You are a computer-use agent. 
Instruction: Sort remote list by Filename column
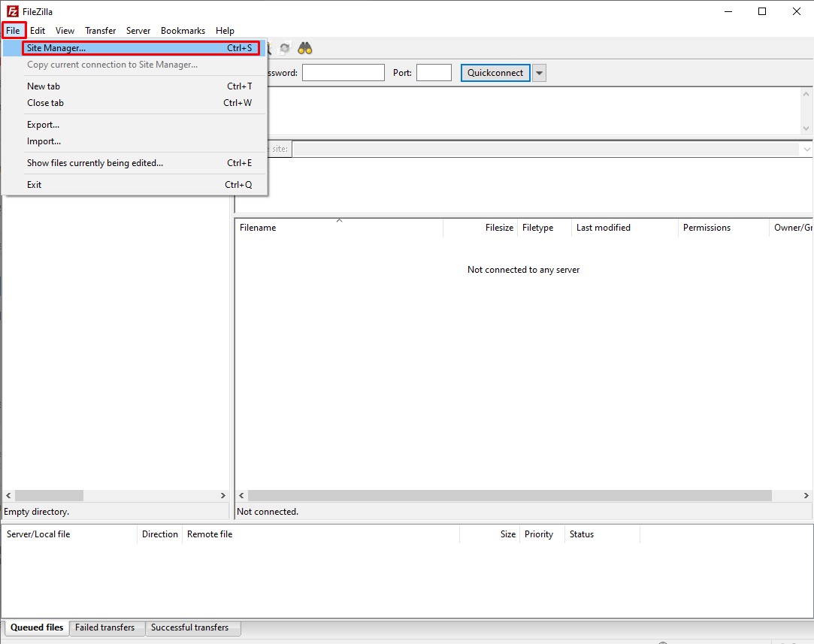click(x=339, y=228)
